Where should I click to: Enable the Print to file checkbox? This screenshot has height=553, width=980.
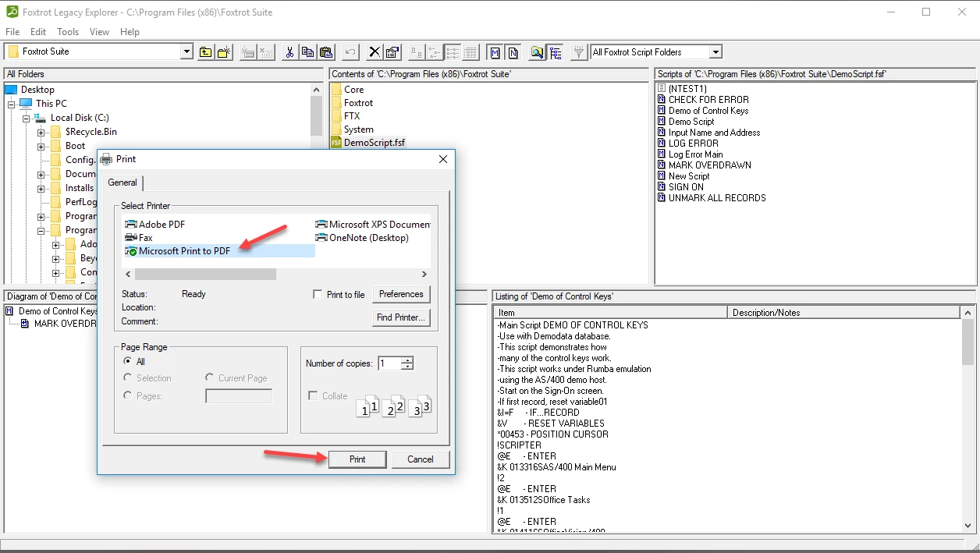(x=318, y=295)
